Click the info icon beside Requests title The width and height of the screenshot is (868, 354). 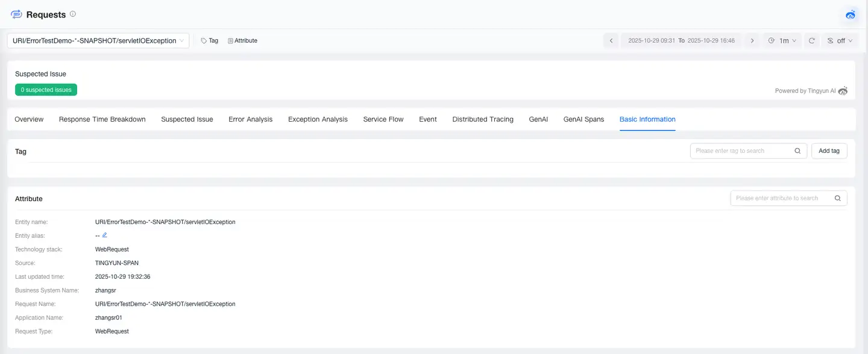(73, 14)
